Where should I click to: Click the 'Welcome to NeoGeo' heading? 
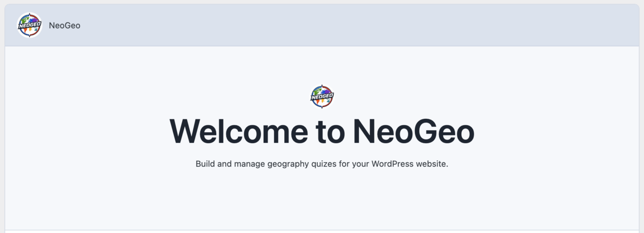[x=322, y=131]
